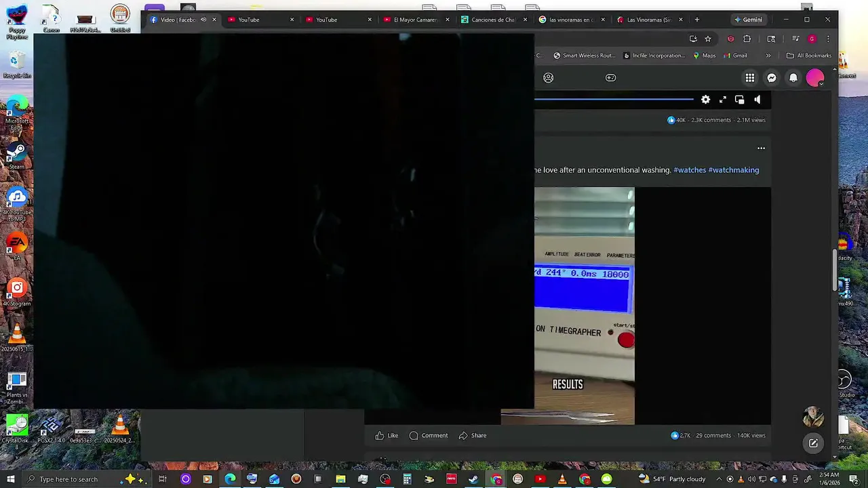This screenshot has height=488, width=868.
Task: Switch to Canciones de Cha tab
Action: click(493, 20)
